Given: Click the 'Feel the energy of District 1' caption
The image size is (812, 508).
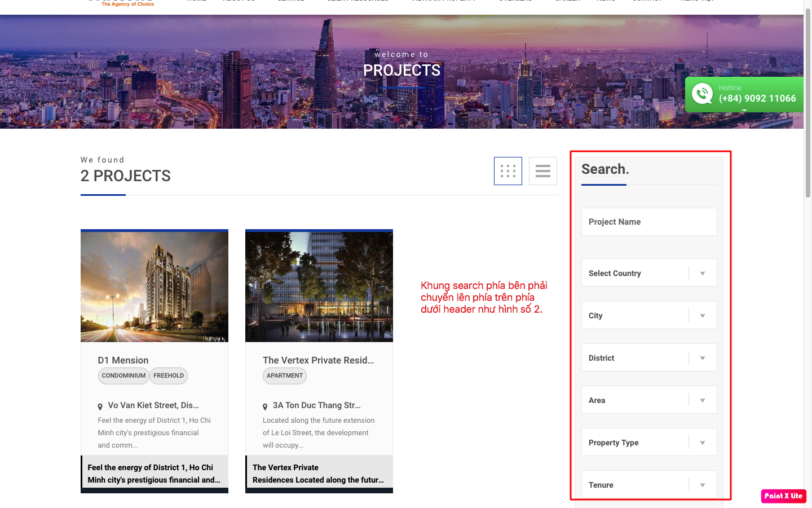Looking at the screenshot, I should 154,474.
